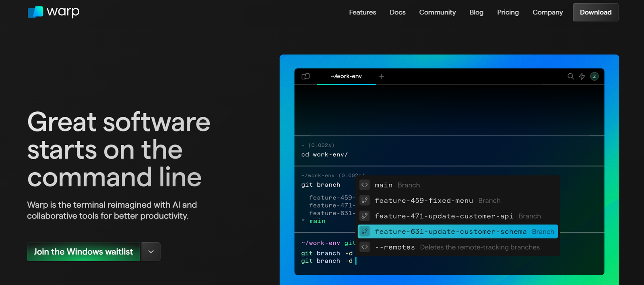Screen dimensions: 644x285
Task: Click the split pane icon in terminal
Action: pyautogui.click(x=305, y=76)
